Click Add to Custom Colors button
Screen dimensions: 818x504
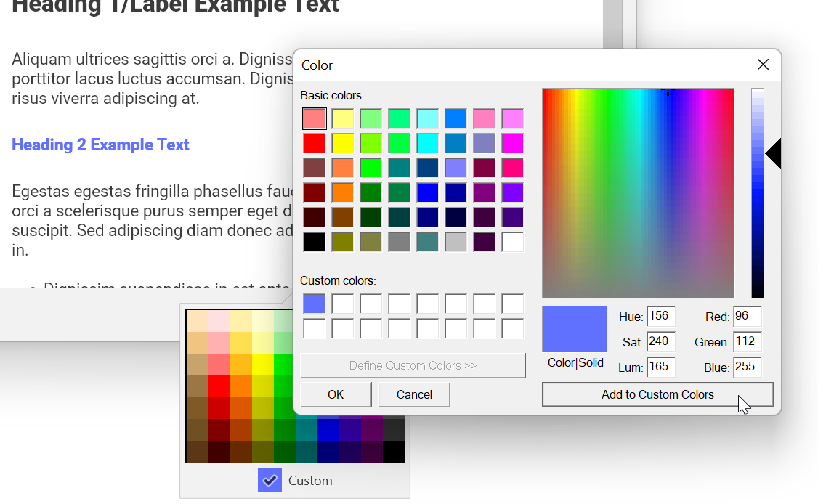pyautogui.click(x=657, y=394)
